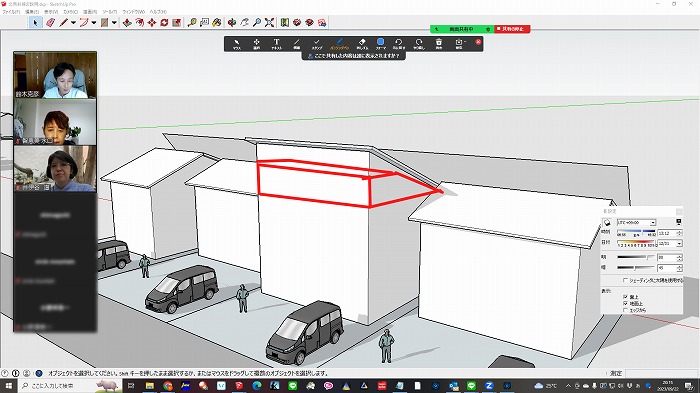
Task: Click the green screen sharing indicator
Action: (462, 29)
